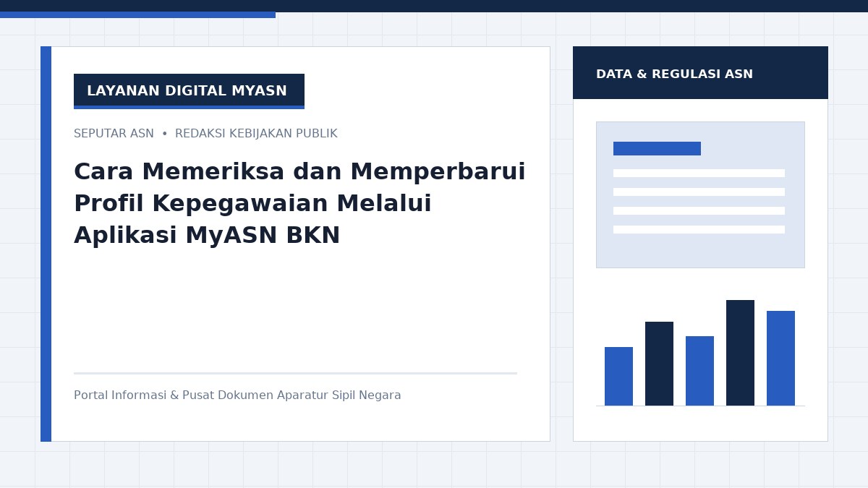The image size is (868, 488).
Task: Open the article headline Cara Memeriksa dan Memperbarui
Action: point(299,204)
